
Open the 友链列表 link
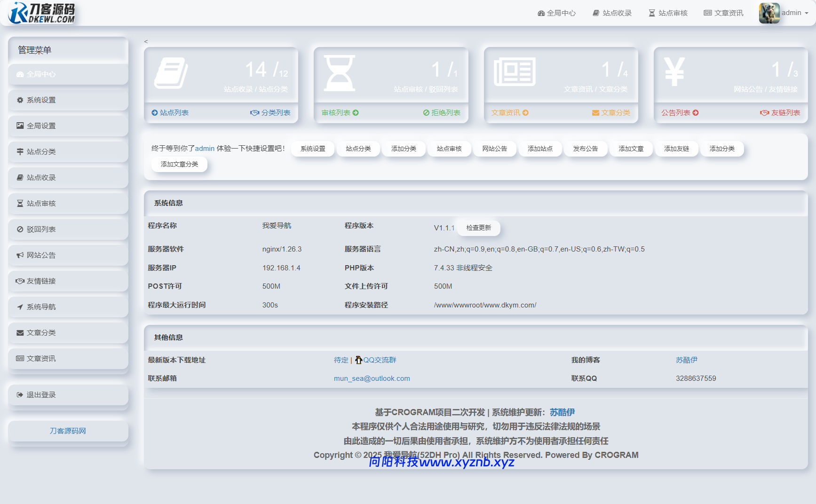[x=780, y=113]
